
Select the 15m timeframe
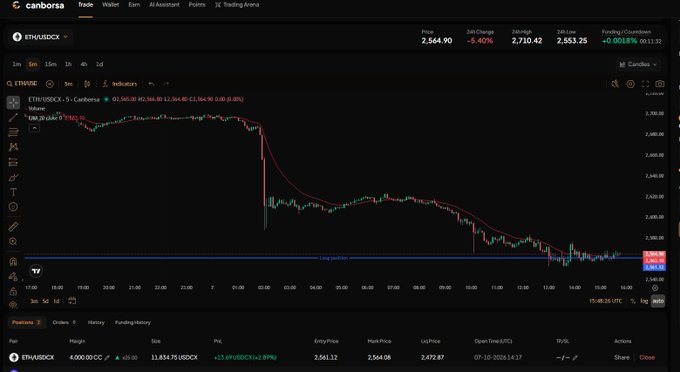tap(51, 64)
